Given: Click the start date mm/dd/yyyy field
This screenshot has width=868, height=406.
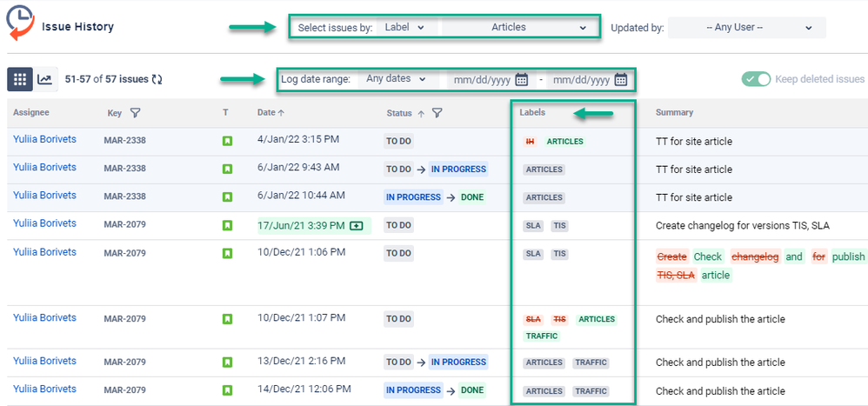Looking at the screenshot, I should point(482,80).
